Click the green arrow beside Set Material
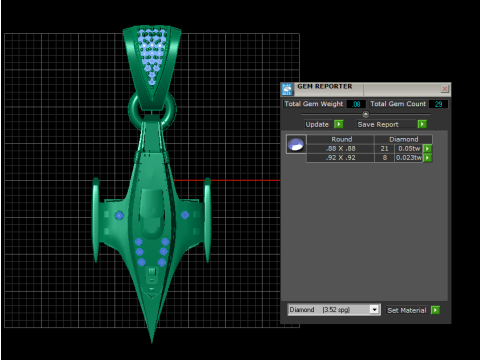The height and width of the screenshot is (360, 480). click(x=435, y=310)
